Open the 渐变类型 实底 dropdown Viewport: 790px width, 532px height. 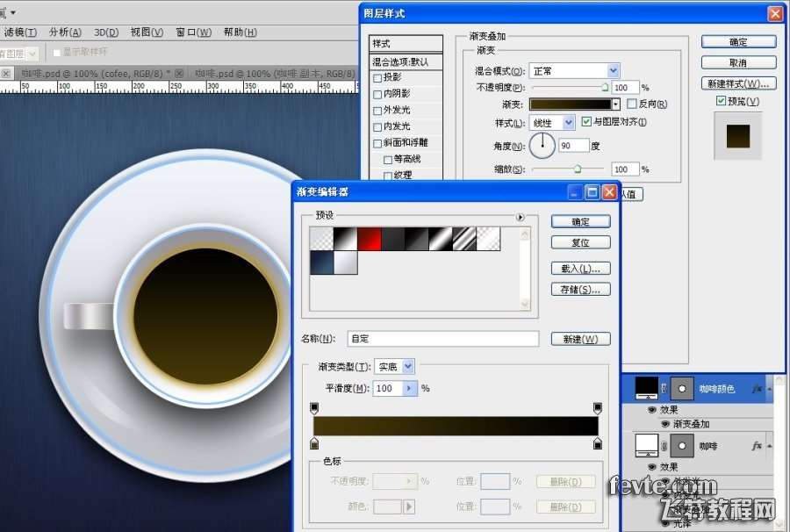[x=408, y=367]
